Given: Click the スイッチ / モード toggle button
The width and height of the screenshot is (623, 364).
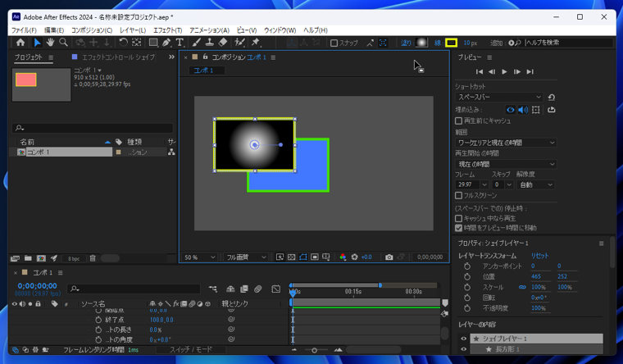Looking at the screenshot, I should tap(190, 350).
